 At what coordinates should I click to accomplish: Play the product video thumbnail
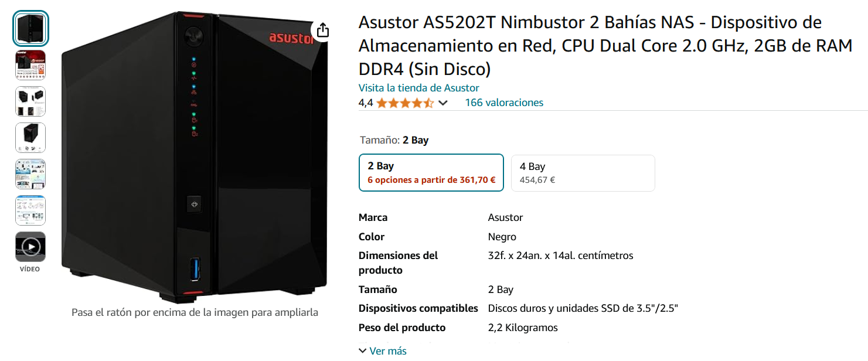pos(30,247)
